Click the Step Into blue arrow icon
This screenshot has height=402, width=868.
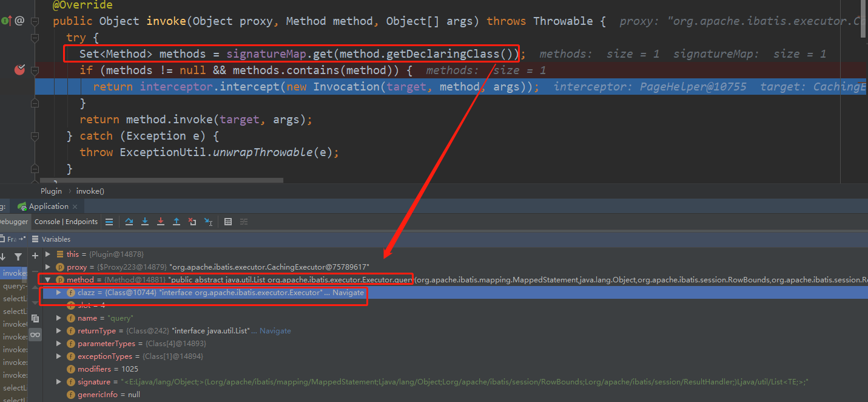[145, 222]
